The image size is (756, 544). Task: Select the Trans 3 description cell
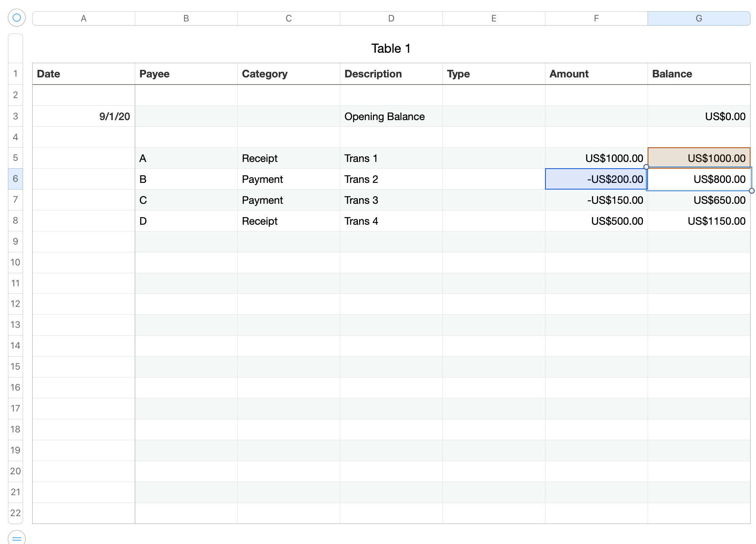391,200
